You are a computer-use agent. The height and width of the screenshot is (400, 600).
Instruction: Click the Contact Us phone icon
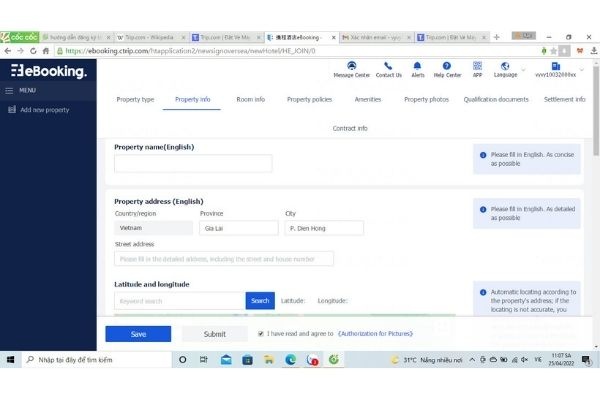coord(388,66)
